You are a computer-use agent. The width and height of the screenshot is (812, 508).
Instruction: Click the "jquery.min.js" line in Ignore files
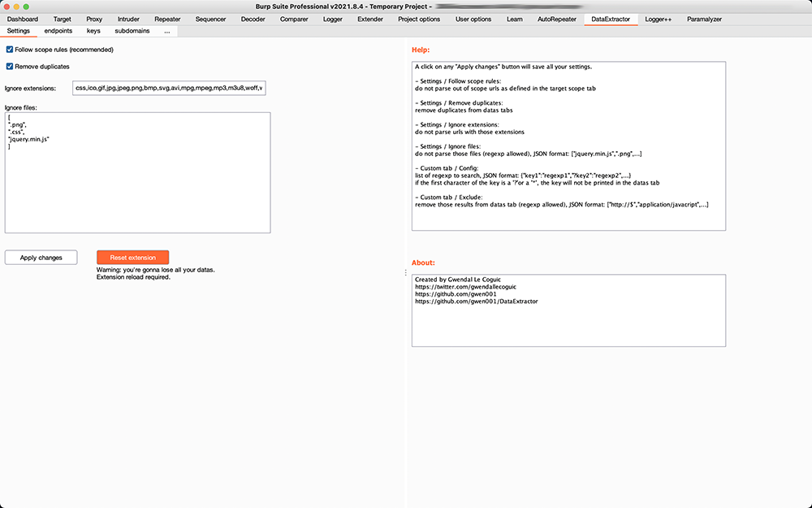click(29, 139)
